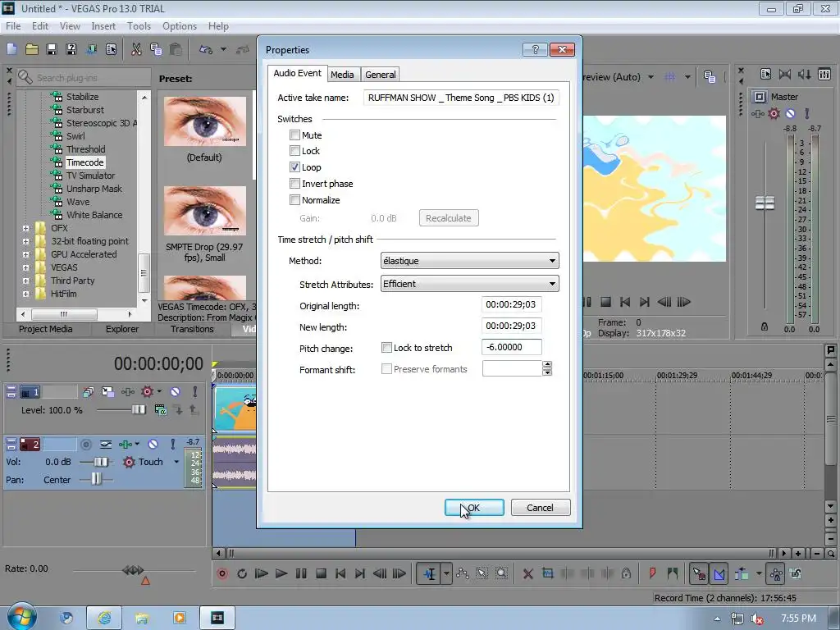This screenshot has width=840, height=630.
Task: Click the New project icon in toolbar
Action: click(11, 49)
